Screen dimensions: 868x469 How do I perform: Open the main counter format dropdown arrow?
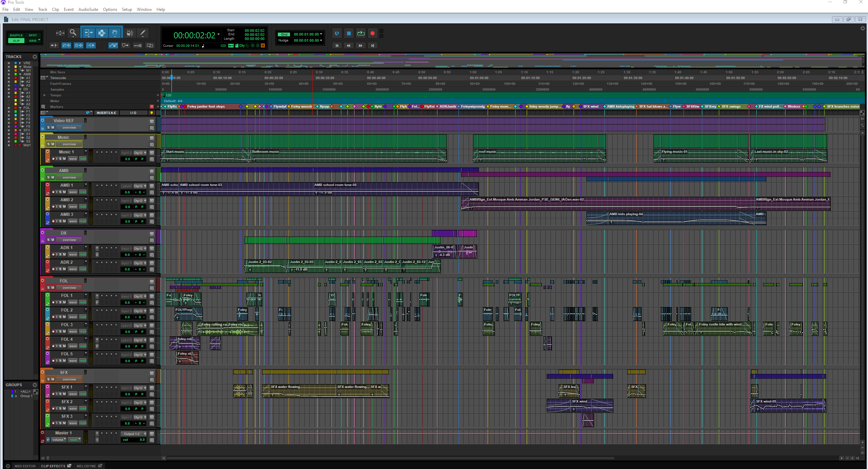point(218,34)
